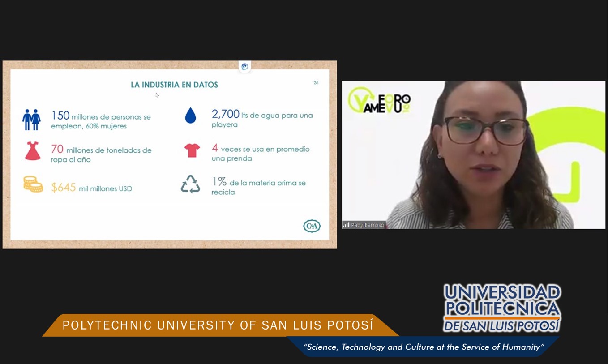
Task: Click the '$645 mil millones USD' text
Action: tap(92, 188)
